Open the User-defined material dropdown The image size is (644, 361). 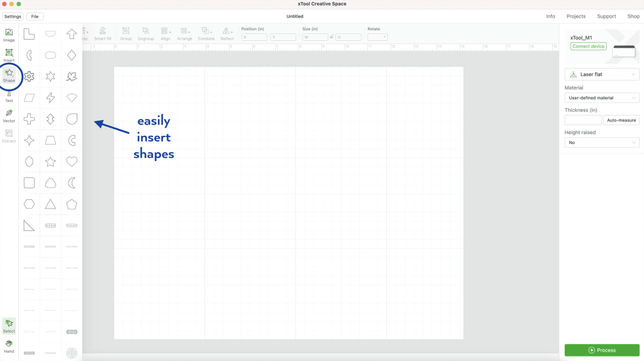coord(602,97)
